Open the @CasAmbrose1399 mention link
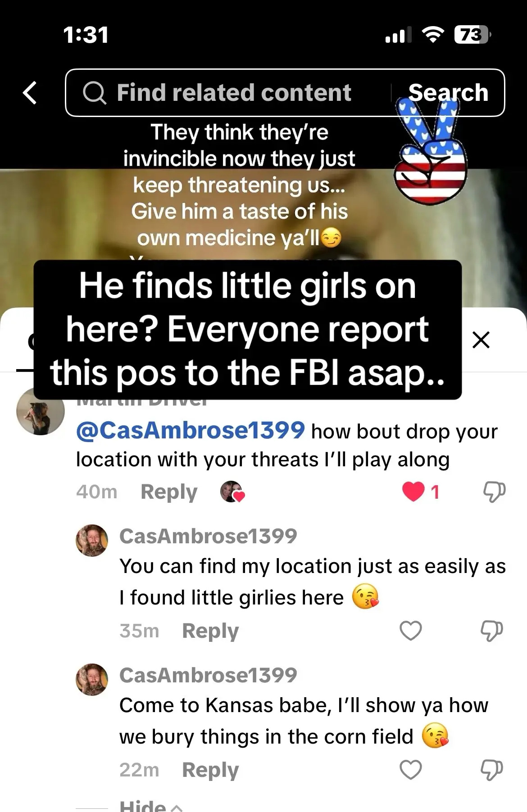The width and height of the screenshot is (527, 812). tap(191, 431)
